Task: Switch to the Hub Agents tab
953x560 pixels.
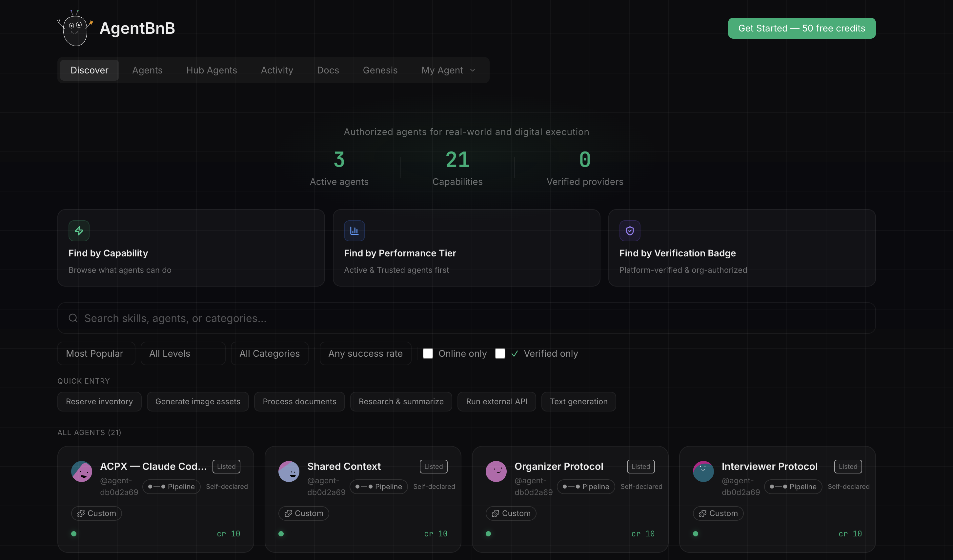Action: (x=212, y=70)
